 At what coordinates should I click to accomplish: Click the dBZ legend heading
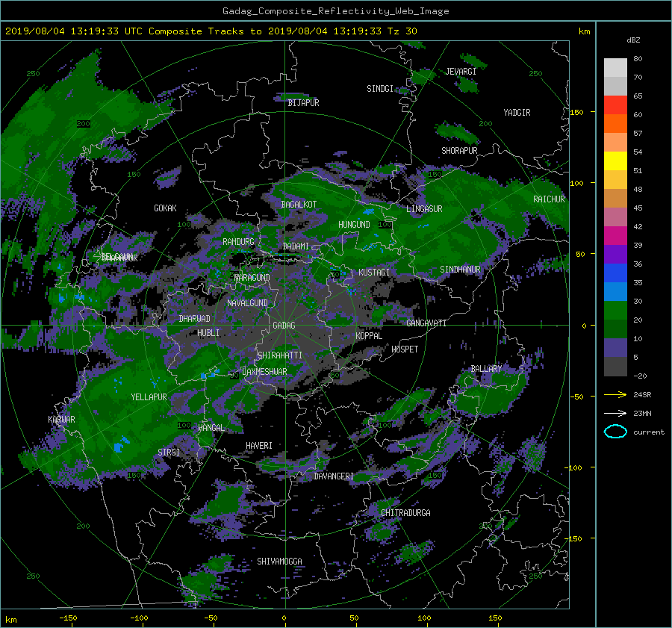click(x=633, y=40)
